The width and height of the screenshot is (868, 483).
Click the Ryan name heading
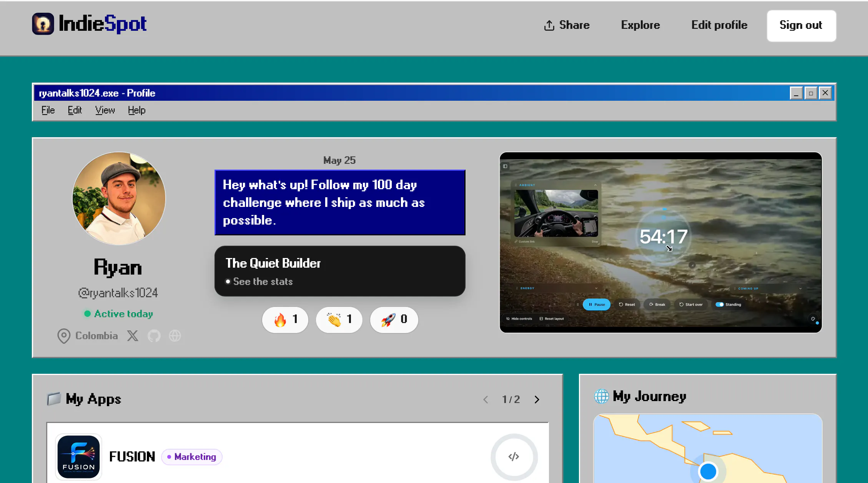coord(118,268)
